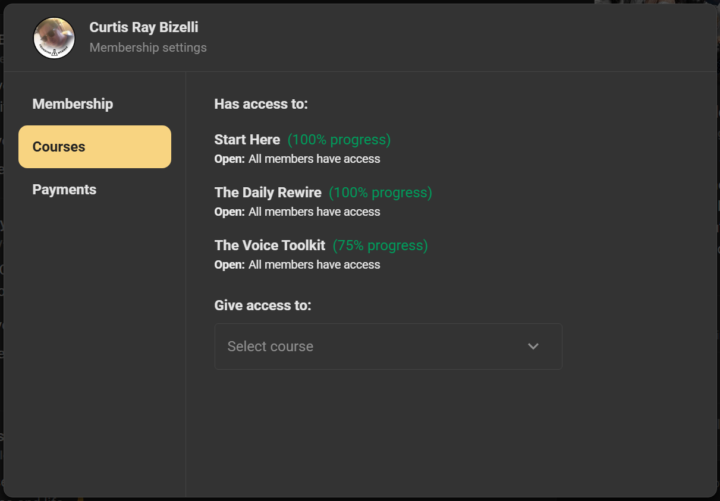This screenshot has height=501, width=720.
Task: Click Open access note under The Daily Rewire
Action: pos(297,212)
